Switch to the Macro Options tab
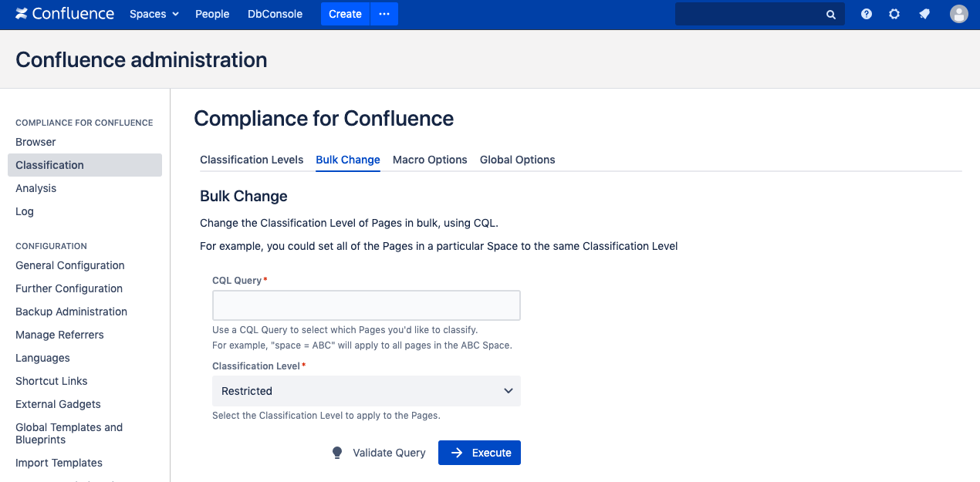The width and height of the screenshot is (980, 482). (x=430, y=160)
